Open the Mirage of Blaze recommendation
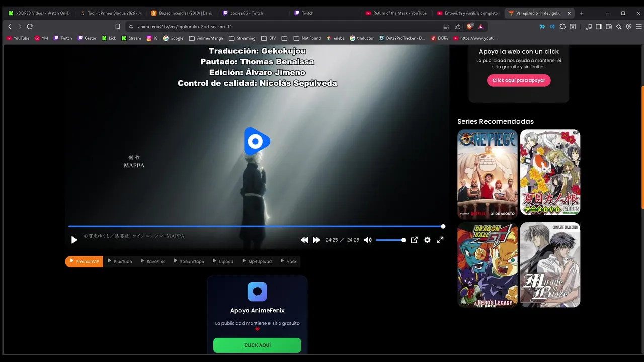 pyautogui.click(x=550, y=264)
